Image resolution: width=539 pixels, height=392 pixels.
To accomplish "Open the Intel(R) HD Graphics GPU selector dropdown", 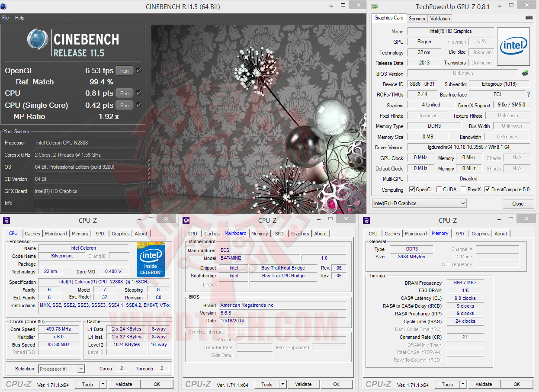I will (419, 203).
